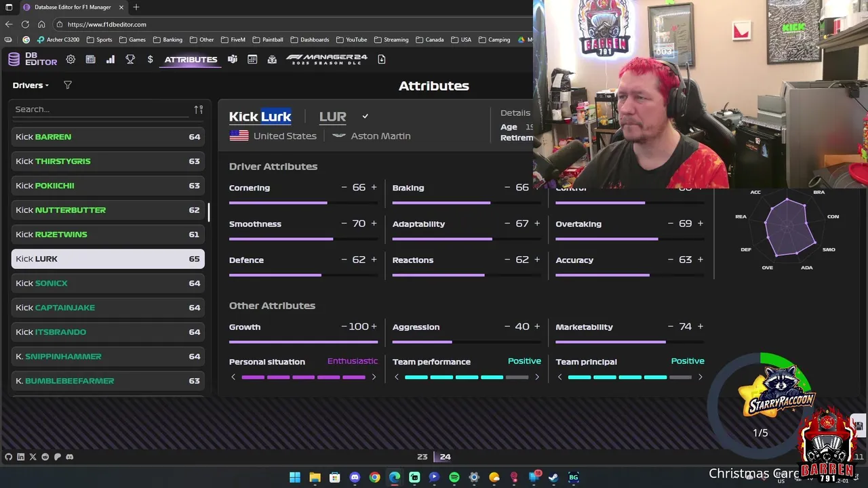Open a new browser tab
The width and height of the screenshot is (868, 488).
(x=136, y=7)
